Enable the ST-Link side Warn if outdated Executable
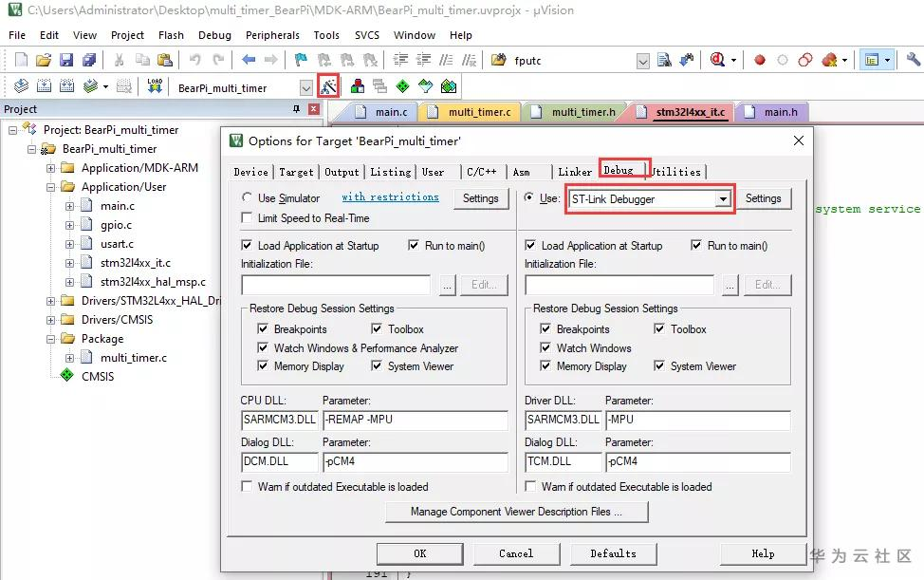The image size is (924, 580). [x=530, y=486]
